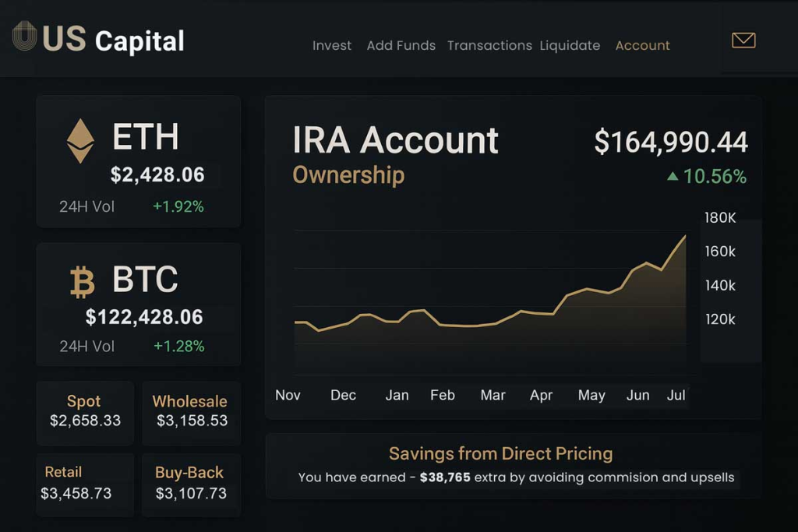Click the US Capital logo icon
Viewport: 798px width, 532px height.
coord(25,37)
